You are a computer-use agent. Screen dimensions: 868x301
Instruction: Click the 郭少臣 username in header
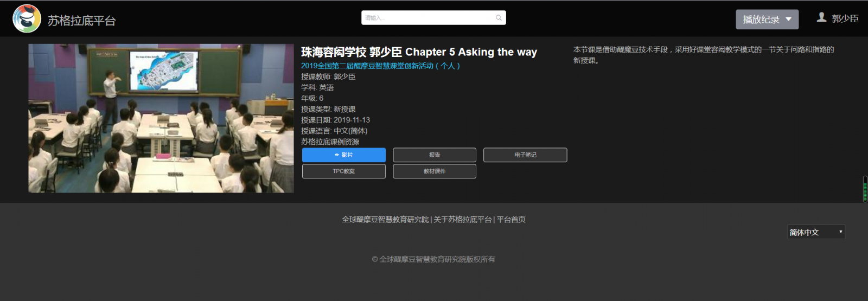tap(845, 19)
